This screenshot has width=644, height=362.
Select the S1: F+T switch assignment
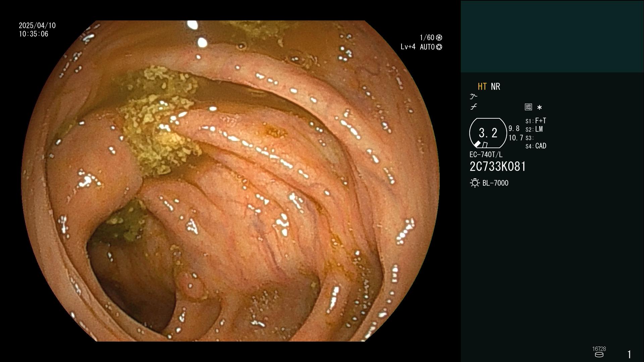tap(536, 121)
